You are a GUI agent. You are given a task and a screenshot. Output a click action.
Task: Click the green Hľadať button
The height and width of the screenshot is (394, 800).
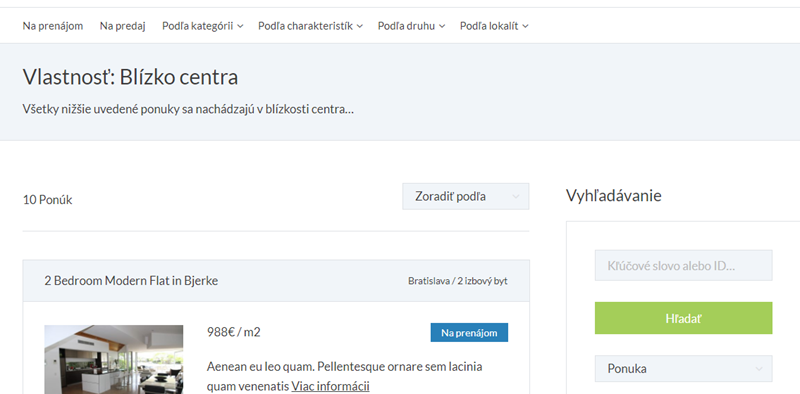[x=684, y=318]
